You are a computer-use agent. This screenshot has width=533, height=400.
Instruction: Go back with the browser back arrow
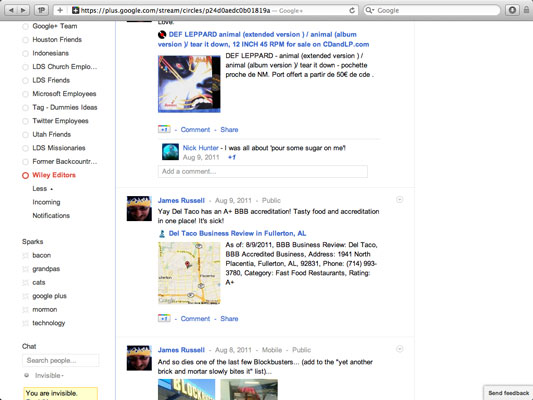[x=11, y=10]
